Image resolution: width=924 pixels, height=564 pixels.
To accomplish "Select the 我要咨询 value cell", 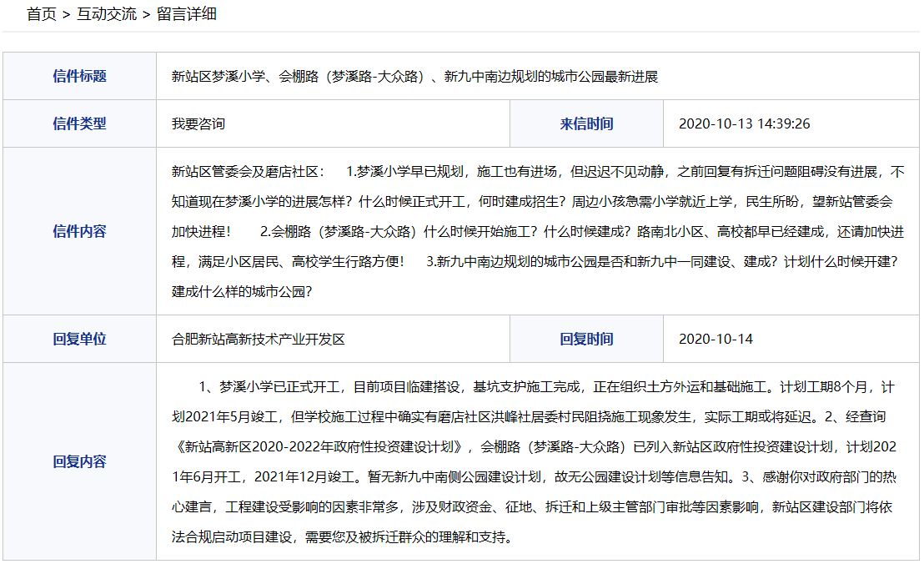I will pyautogui.click(x=333, y=123).
